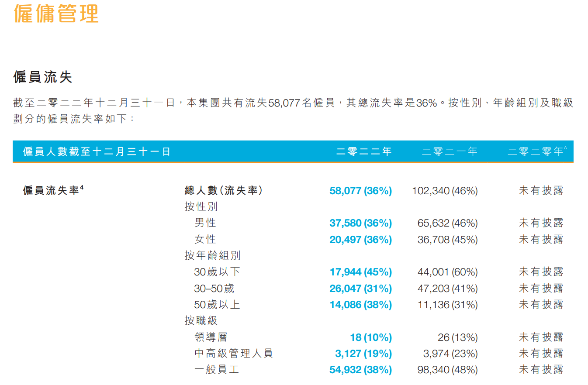The image size is (588, 385).
Task: Select row label 30歲以下
Action: pyautogui.click(x=217, y=272)
